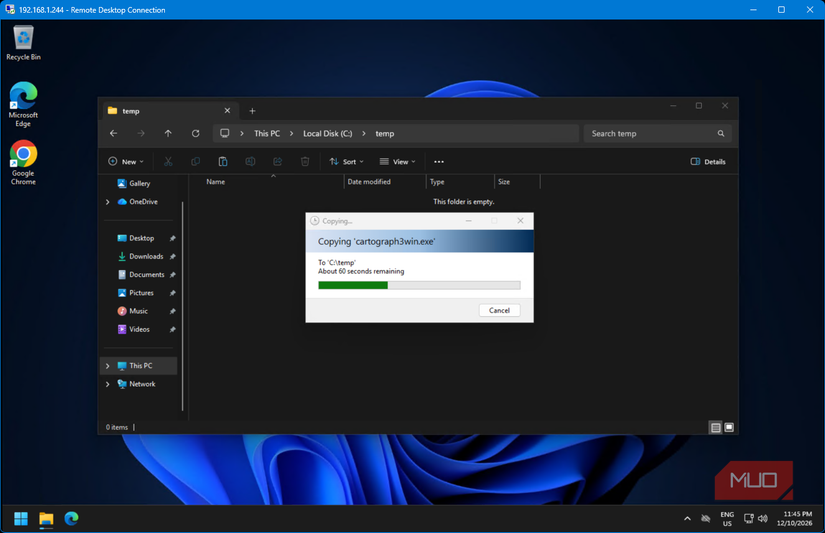Click the Share toolbar icon

click(x=277, y=162)
